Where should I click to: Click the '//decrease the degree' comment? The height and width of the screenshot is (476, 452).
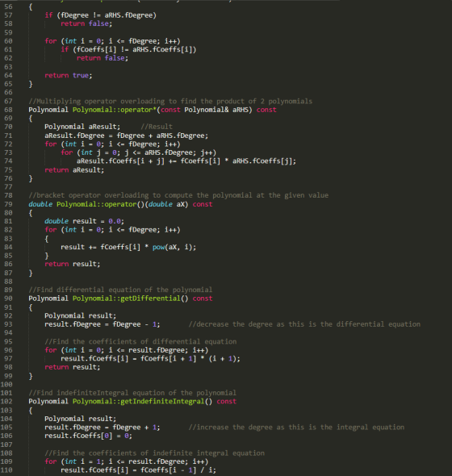coord(304,324)
